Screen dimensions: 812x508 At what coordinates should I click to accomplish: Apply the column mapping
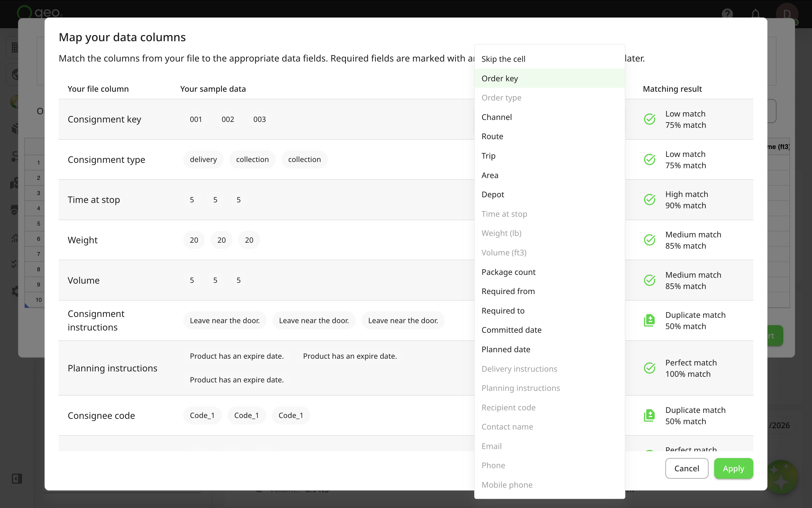click(733, 468)
